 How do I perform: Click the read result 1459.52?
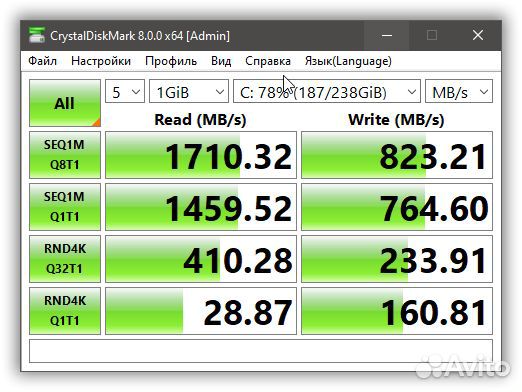pos(201,207)
